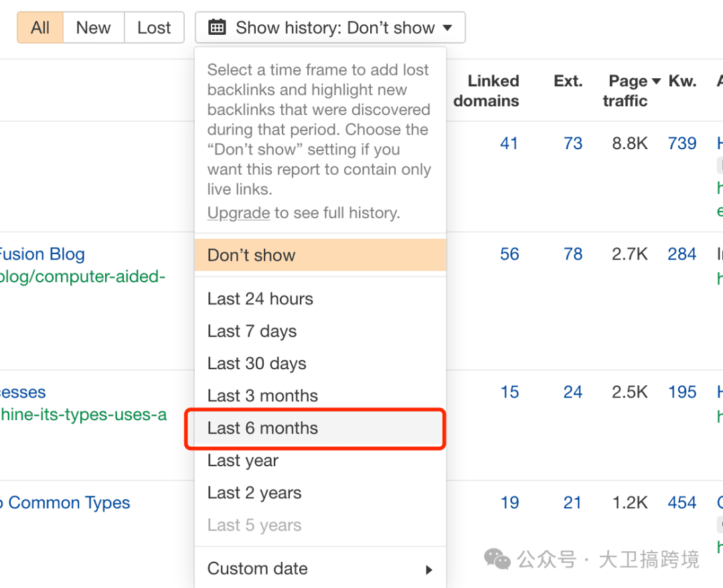
Task: Choose Last 3 months history
Action: [262, 395]
